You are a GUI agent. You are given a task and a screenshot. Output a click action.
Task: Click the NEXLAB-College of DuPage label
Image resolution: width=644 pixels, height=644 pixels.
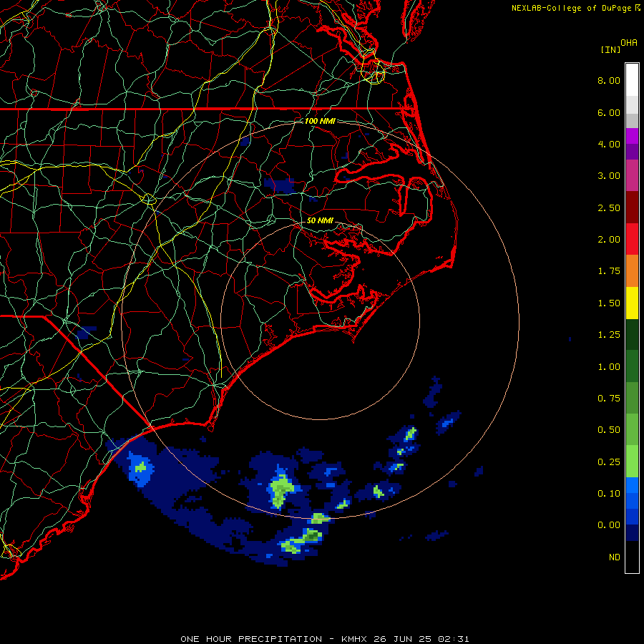pos(575,8)
